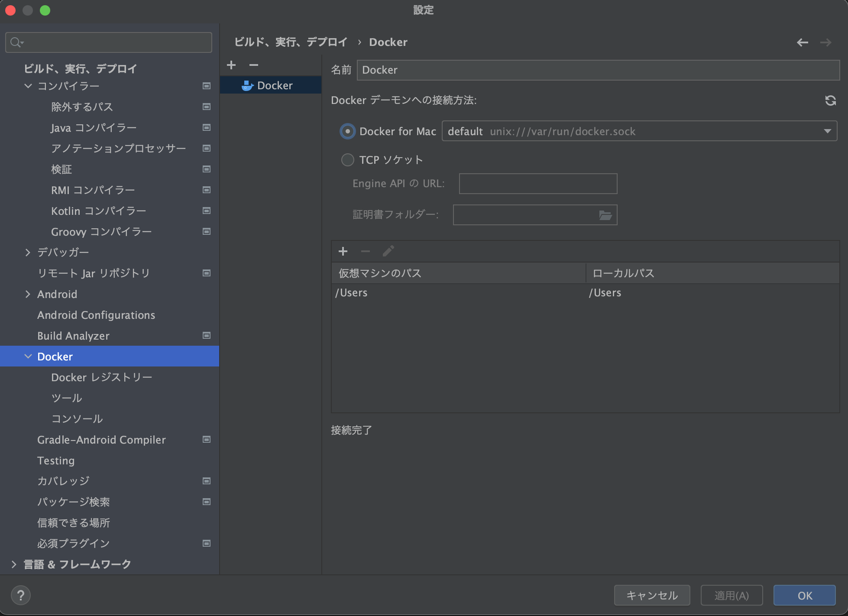Add a new Docker configuration with the plus icon

(x=232, y=65)
